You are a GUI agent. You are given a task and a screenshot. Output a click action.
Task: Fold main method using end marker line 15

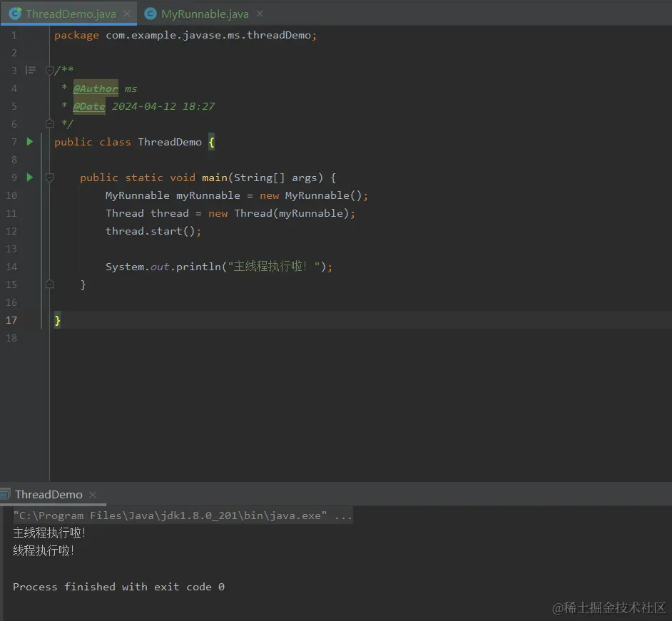click(x=49, y=284)
